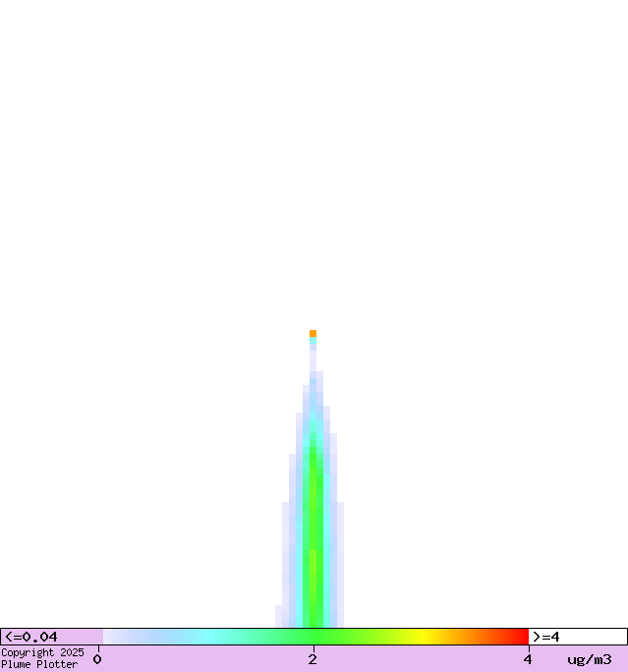Click the yellow section of the color scale
The width and height of the screenshot is (628, 672).
(x=423, y=637)
